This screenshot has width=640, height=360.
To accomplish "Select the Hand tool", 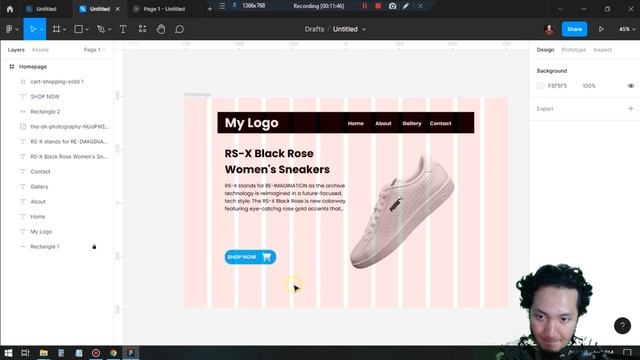I will click(161, 29).
